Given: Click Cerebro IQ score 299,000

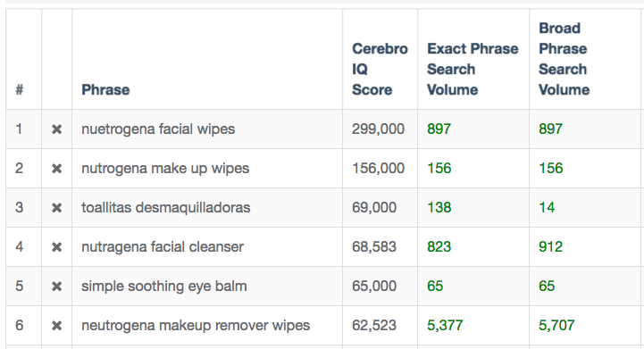Looking at the screenshot, I should 378,129.
